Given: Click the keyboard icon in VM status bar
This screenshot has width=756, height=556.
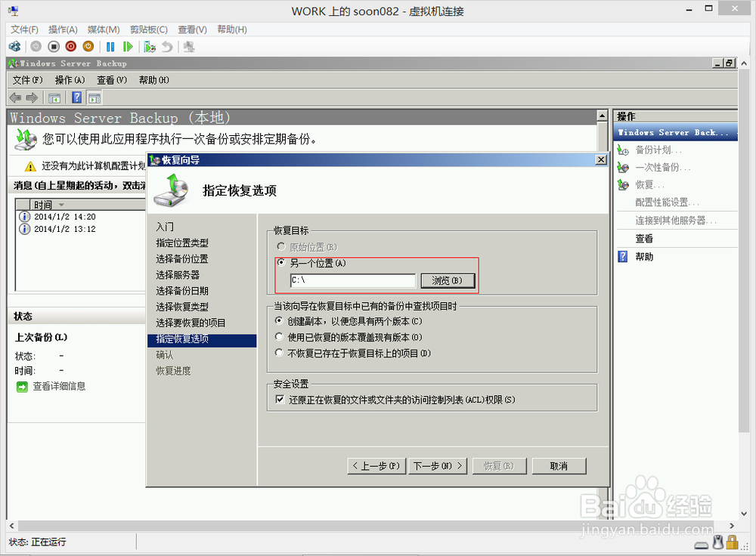Looking at the screenshot, I should point(702,545).
